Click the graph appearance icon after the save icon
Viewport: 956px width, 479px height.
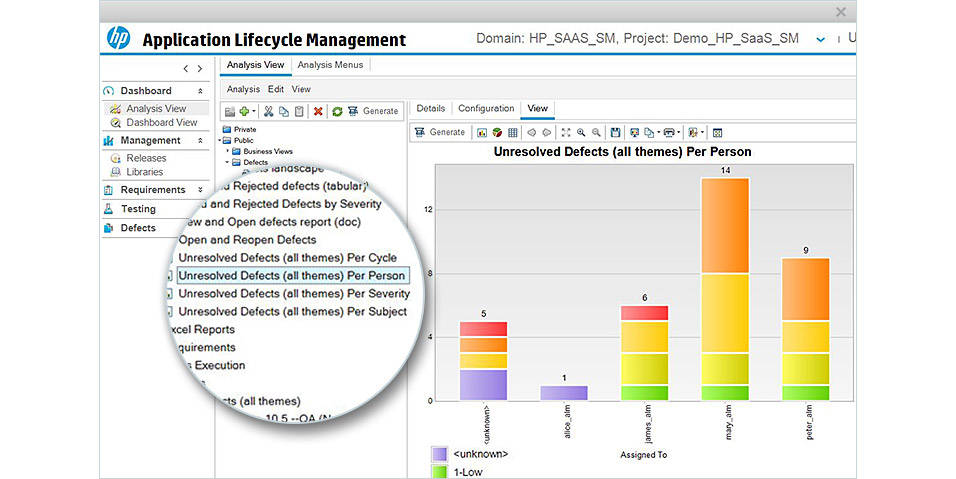pos(635,132)
